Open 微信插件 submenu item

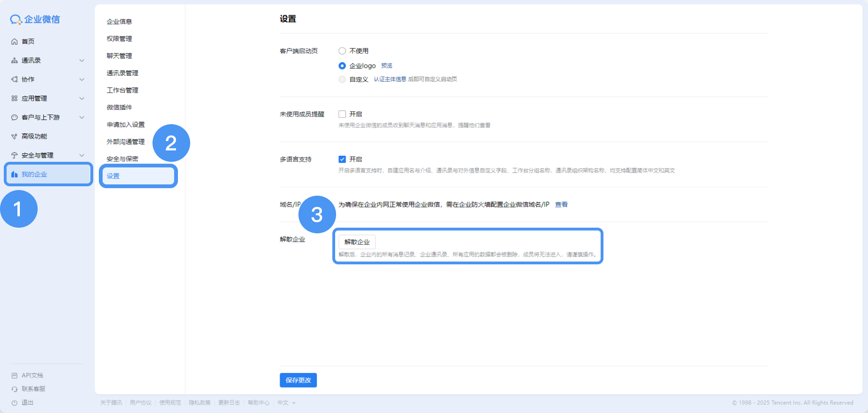pyautogui.click(x=119, y=107)
